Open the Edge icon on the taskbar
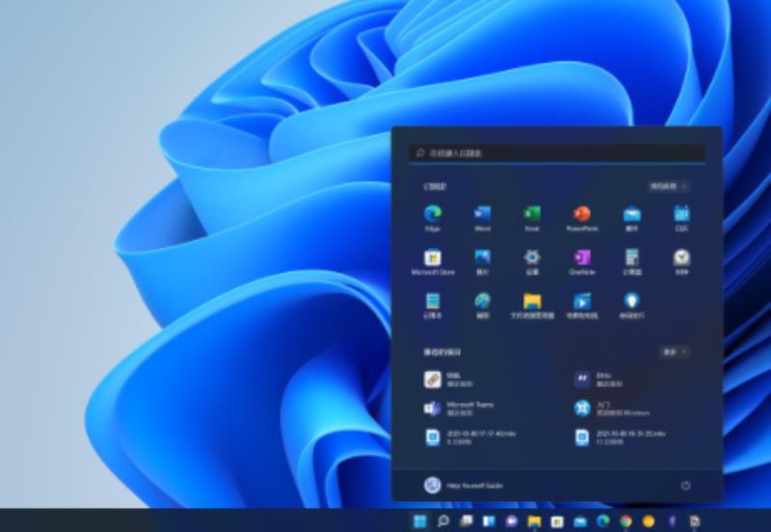This screenshot has width=771, height=532. pyautogui.click(x=603, y=520)
